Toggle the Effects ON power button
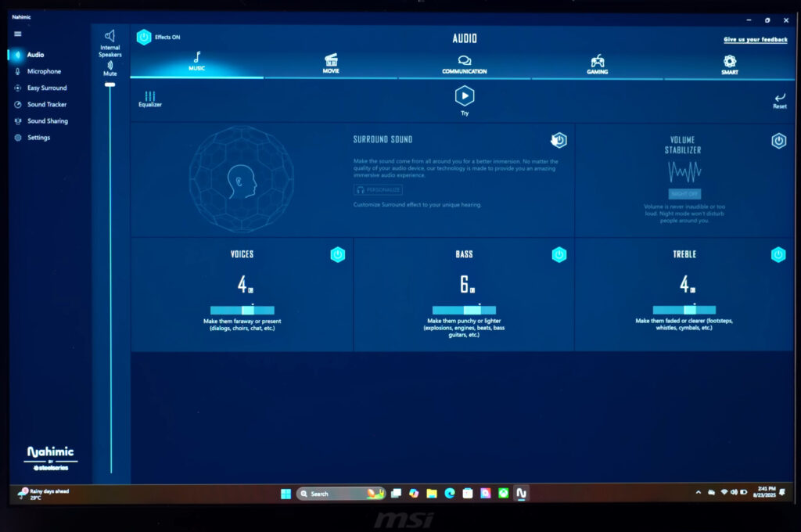The height and width of the screenshot is (532, 801). click(144, 37)
